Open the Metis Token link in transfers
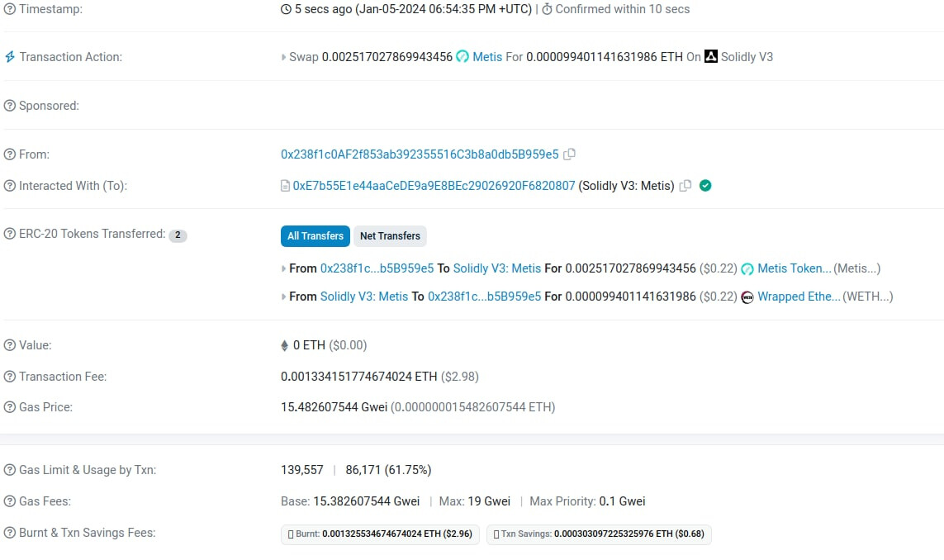This screenshot has height=560, width=944. point(794,268)
